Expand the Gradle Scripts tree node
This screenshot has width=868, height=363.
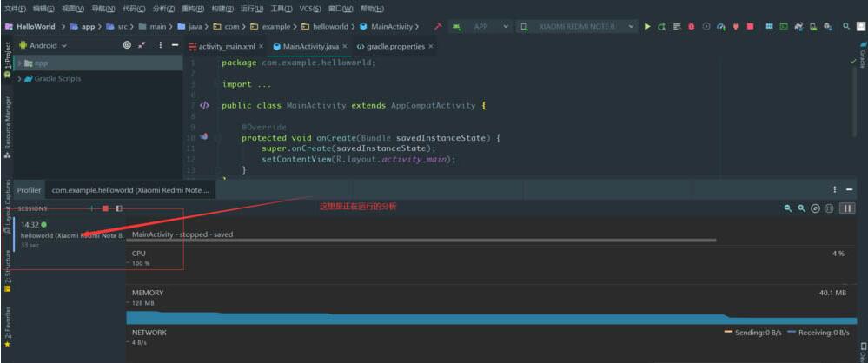[x=20, y=78]
